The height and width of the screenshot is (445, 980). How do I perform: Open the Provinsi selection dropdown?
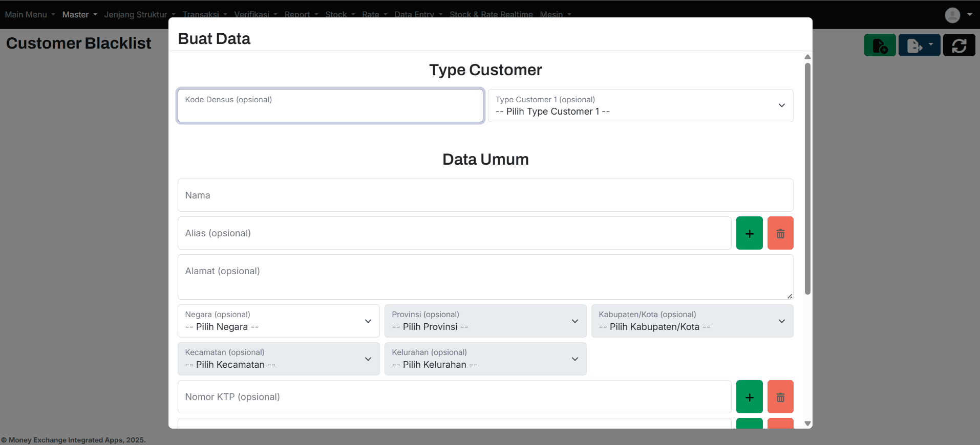point(485,321)
